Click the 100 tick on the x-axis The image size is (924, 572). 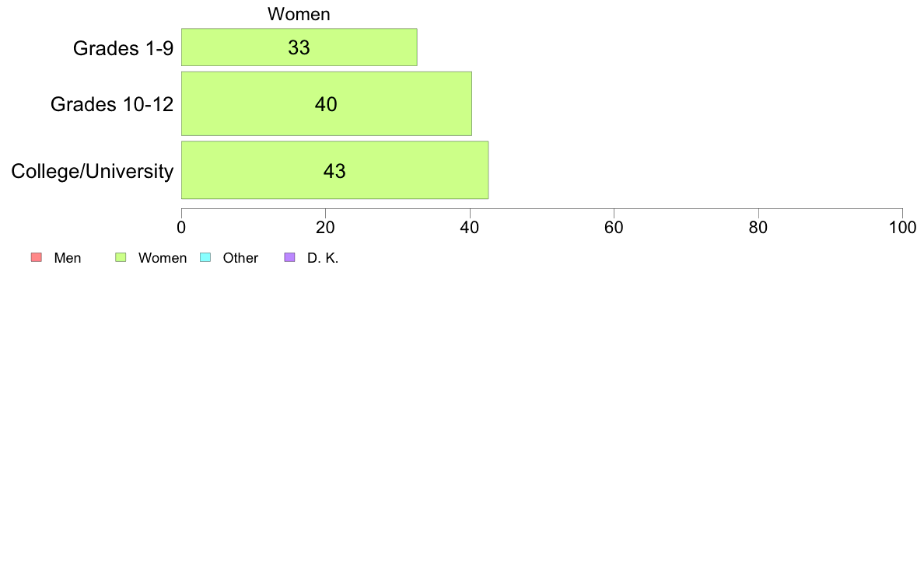pos(902,228)
